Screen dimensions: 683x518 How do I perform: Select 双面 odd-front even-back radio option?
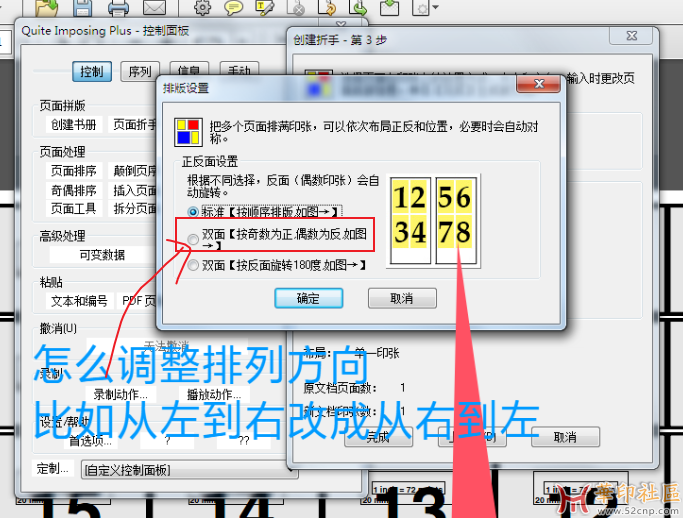point(194,237)
